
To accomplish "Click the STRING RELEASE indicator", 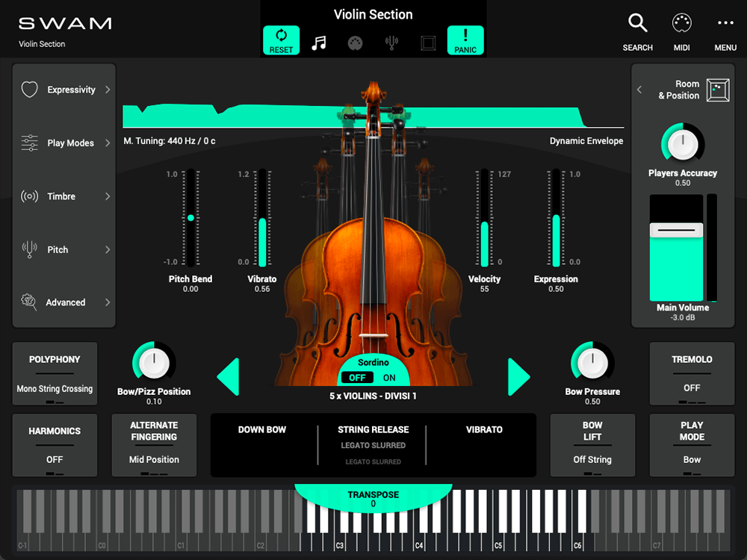I will (373, 429).
